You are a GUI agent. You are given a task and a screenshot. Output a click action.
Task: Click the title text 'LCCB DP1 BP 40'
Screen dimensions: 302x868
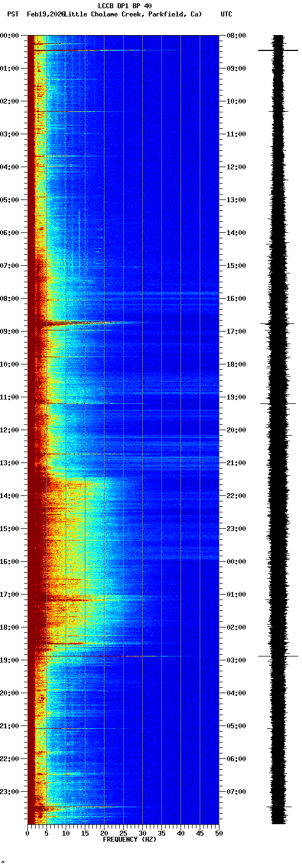tap(125, 6)
